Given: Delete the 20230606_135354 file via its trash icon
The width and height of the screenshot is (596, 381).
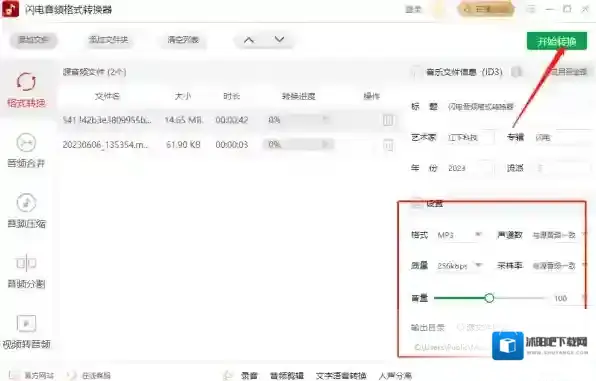Looking at the screenshot, I should (x=388, y=145).
